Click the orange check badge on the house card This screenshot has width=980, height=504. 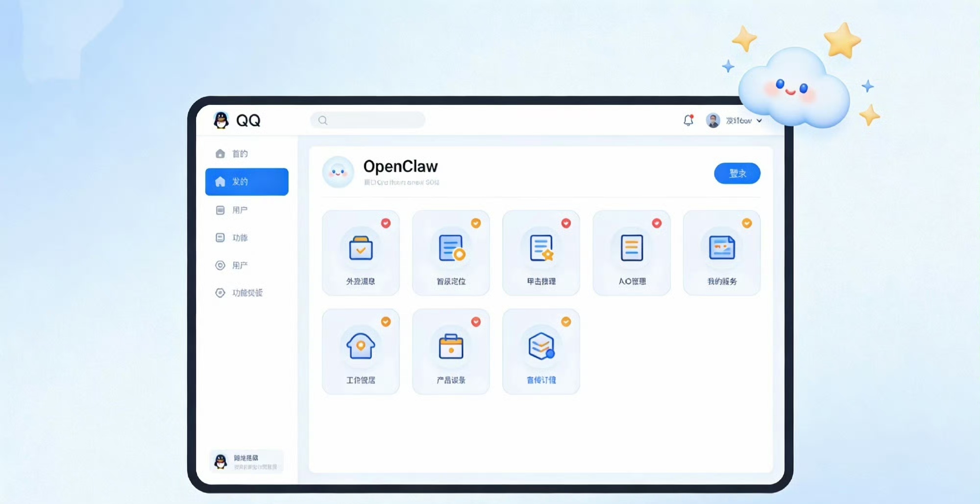pyautogui.click(x=386, y=322)
